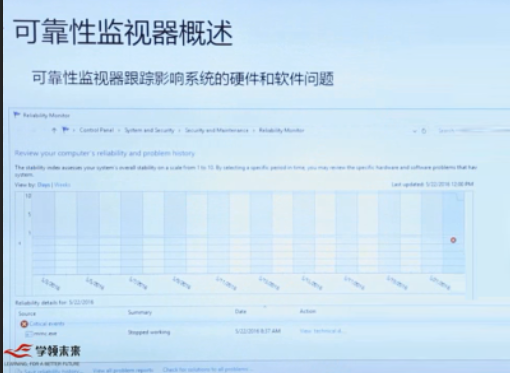Select the Control Panel breadcrumb
The width and height of the screenshot is (510, 373).
click(96, 130)
